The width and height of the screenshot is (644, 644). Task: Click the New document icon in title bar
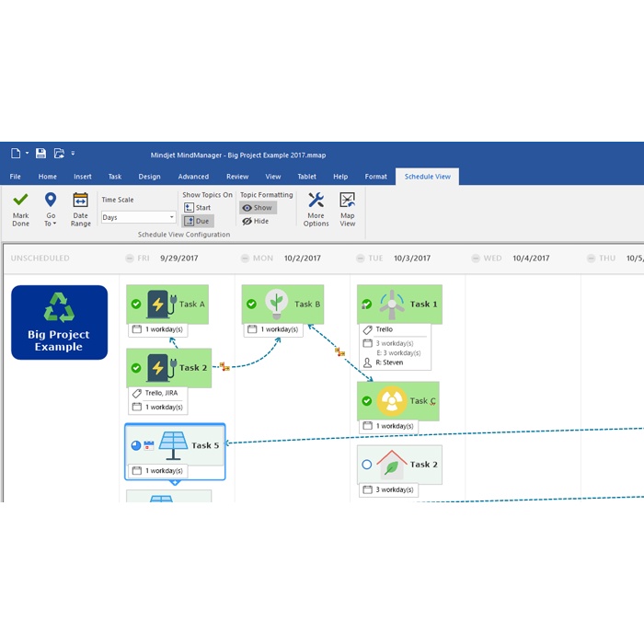click(x=16, y=154)
